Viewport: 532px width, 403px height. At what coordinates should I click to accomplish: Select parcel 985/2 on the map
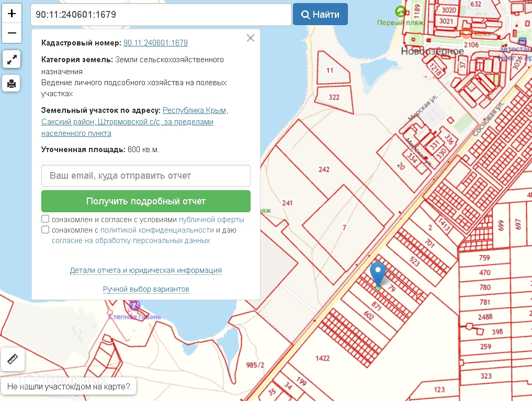pos(255,365)
